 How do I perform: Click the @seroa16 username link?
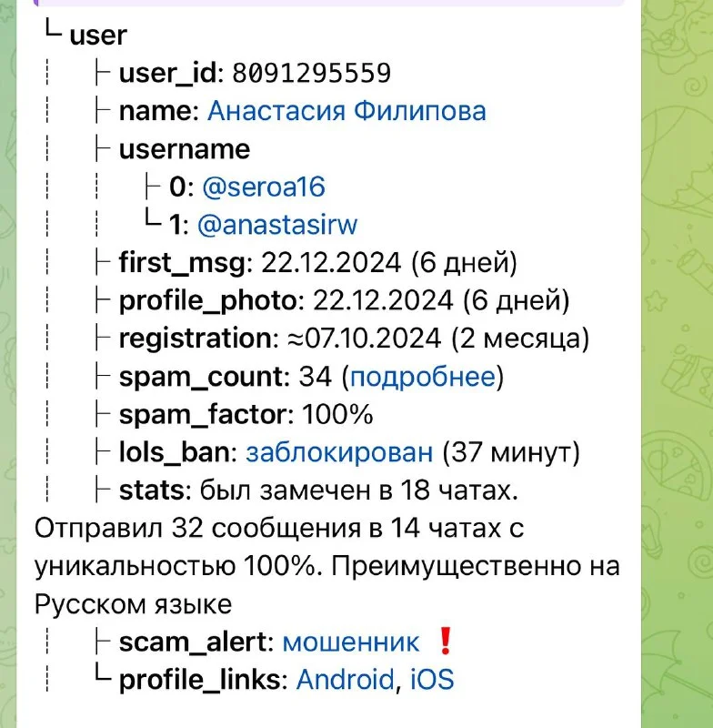click(x=263, y=187)
